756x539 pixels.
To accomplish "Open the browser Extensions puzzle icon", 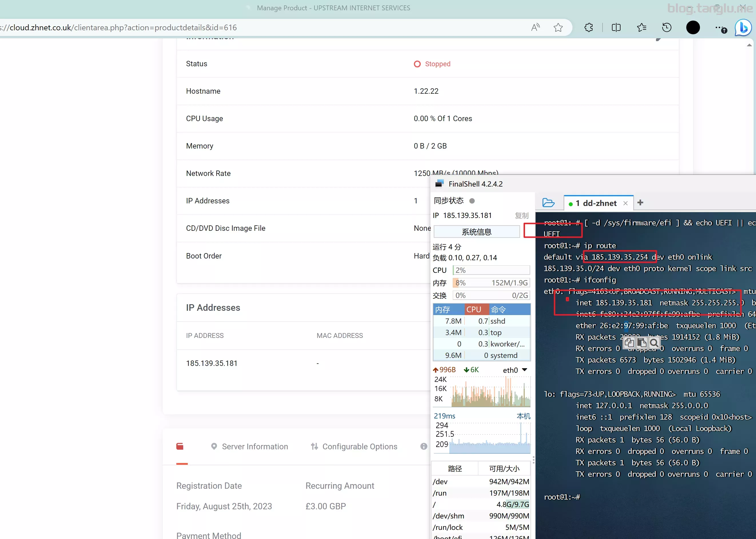I will tap(589, 27).
